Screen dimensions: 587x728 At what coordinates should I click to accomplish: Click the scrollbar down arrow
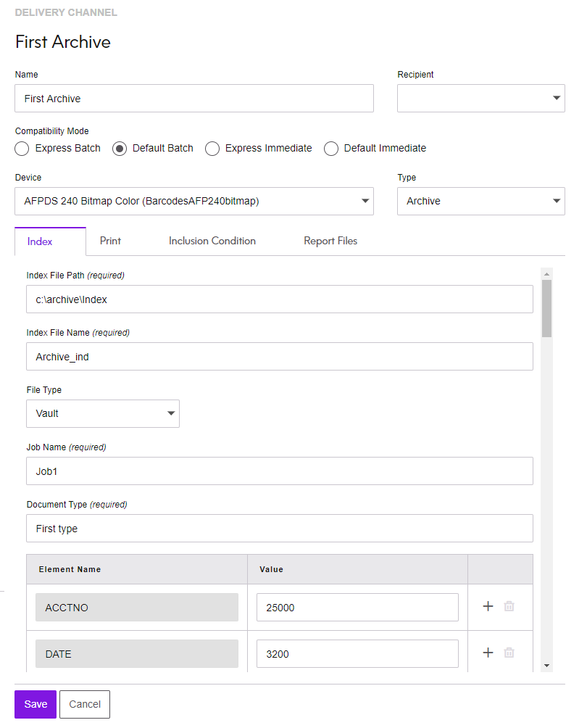pos(546,666)
